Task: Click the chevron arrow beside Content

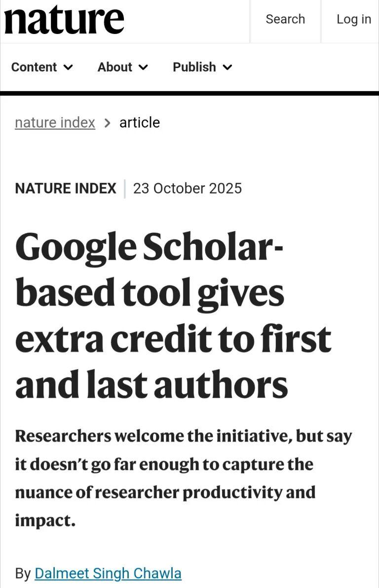Action: (x=69, y=67)
